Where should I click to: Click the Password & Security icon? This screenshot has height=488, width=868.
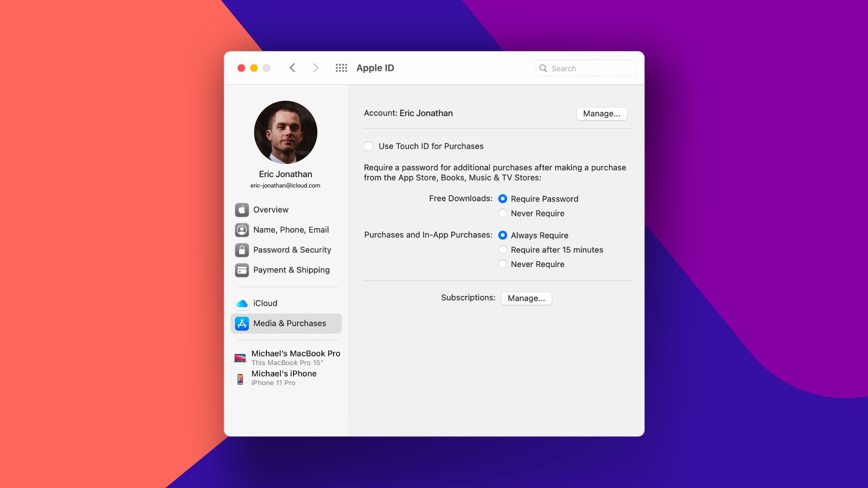241,249
